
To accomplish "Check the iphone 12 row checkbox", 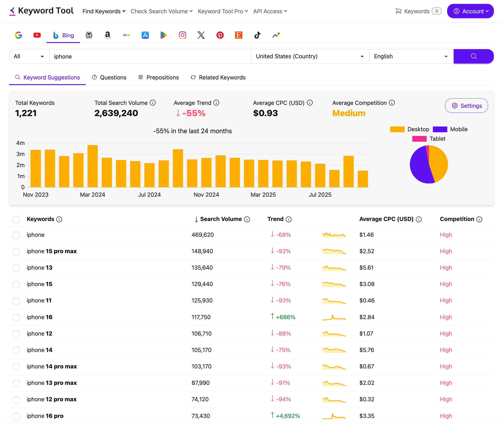I will [x=16, y=334].
